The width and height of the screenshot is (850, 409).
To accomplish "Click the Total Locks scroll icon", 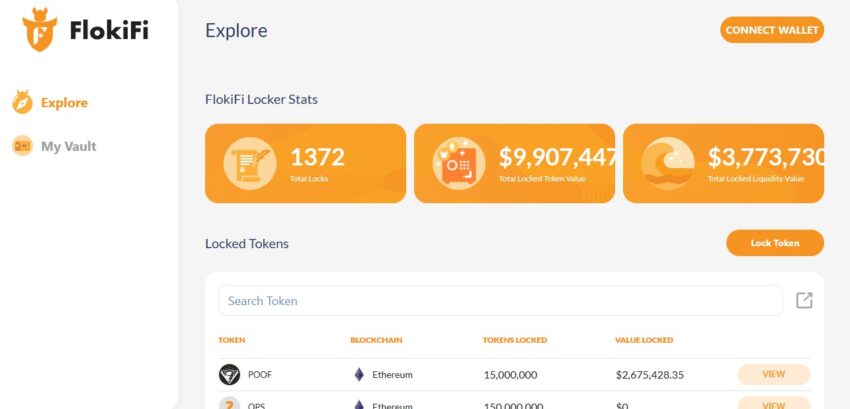I will [x=250, y=163].
